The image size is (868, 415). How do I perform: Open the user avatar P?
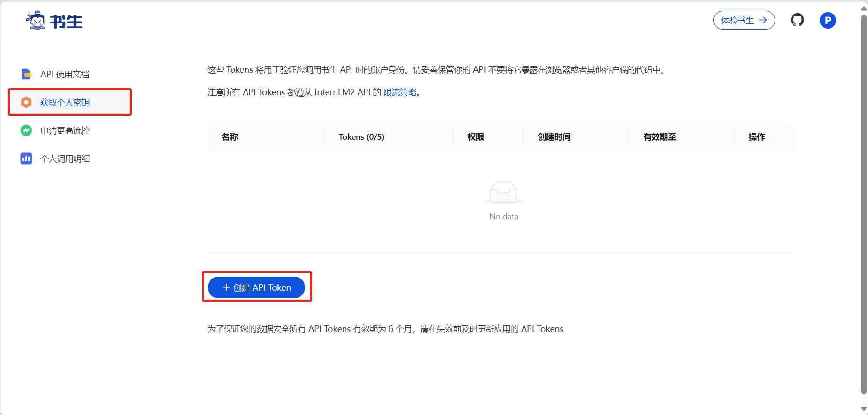click(828, 20)
